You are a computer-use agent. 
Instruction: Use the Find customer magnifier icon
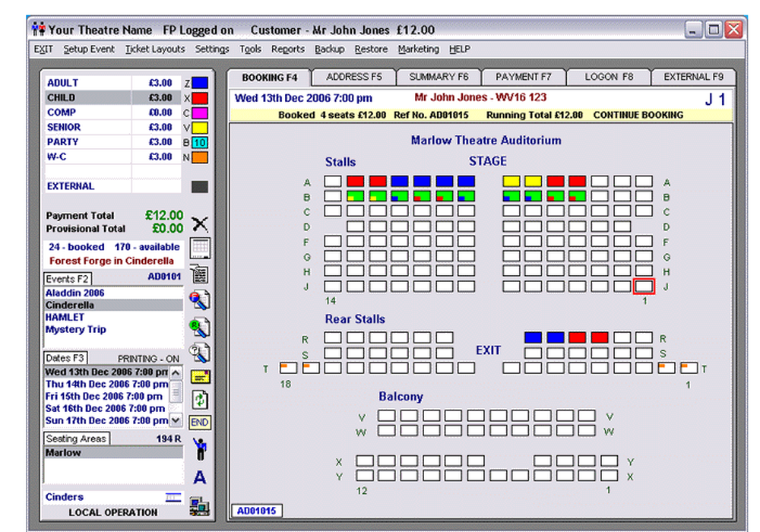tap(199, 300)
